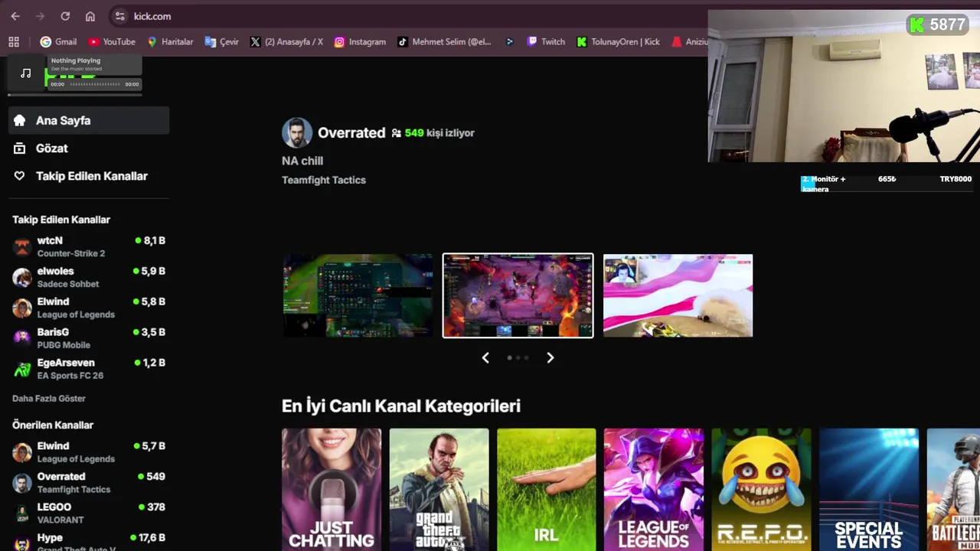980x551 pixels.
Task: Click EgeArseven channel avatar
Action: 22,369
